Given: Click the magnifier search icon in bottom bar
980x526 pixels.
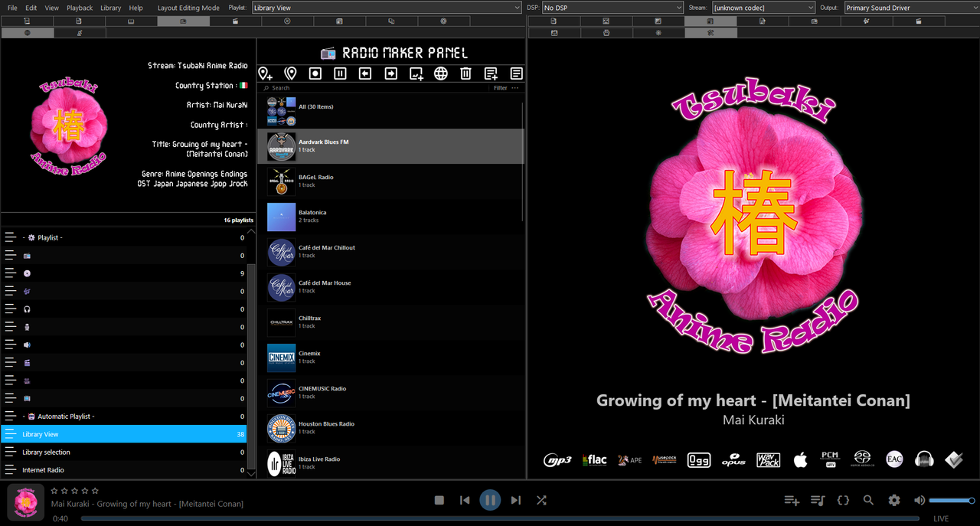Looking at the screenshot, I should pos(868,500).
